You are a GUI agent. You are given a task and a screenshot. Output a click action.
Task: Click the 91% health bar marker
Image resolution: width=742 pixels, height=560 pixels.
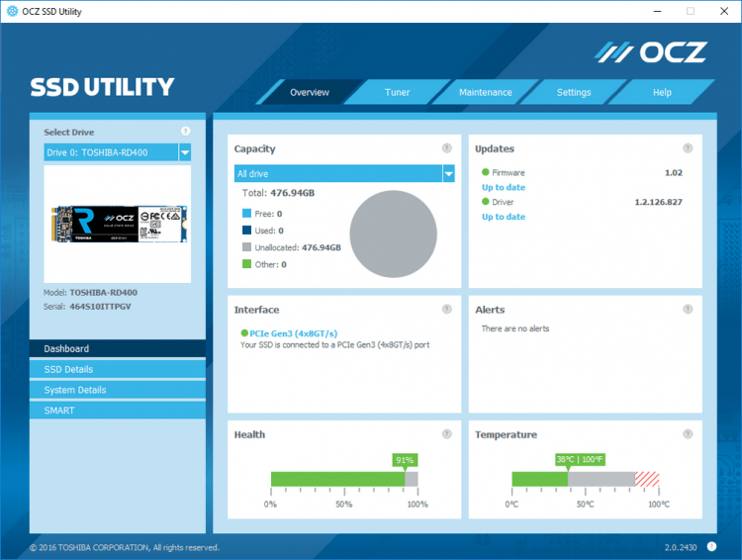click(x=405, y=460)
